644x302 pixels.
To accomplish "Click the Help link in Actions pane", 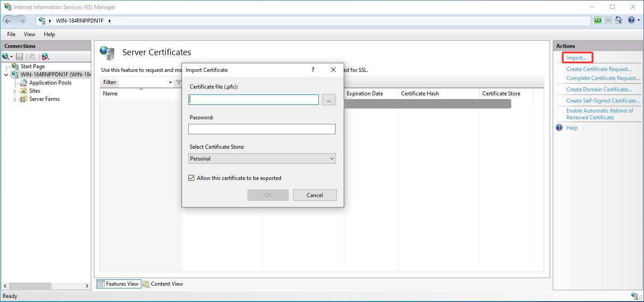I will [572, 128].
